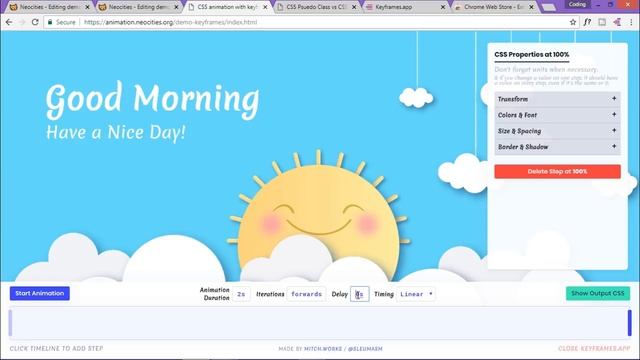Image resolution: width=640 pixels, height=360 pixels.
Task: Click the Secure padlock indicator
Action: point(62,22)
